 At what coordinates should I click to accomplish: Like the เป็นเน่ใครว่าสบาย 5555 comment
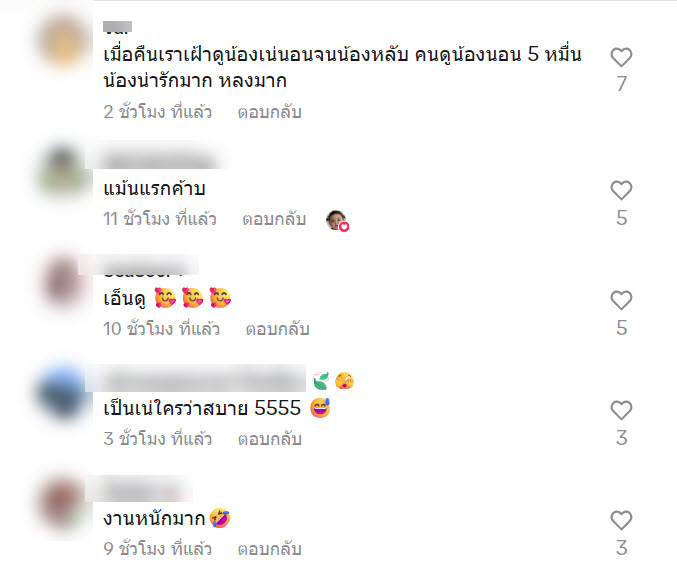pyautogui.click(x=621, y=410)
